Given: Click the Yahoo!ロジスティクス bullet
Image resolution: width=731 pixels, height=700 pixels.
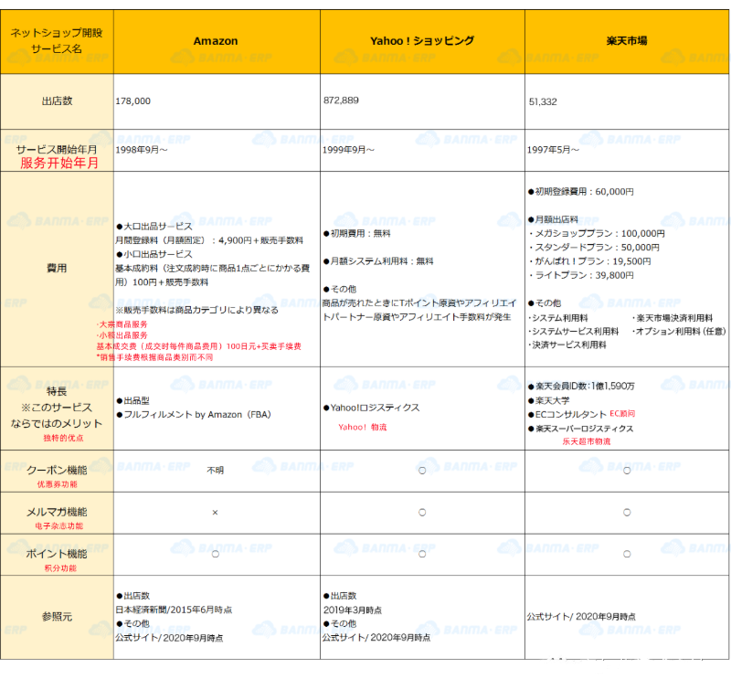Looking at the screenshot, I should (372, 408).
